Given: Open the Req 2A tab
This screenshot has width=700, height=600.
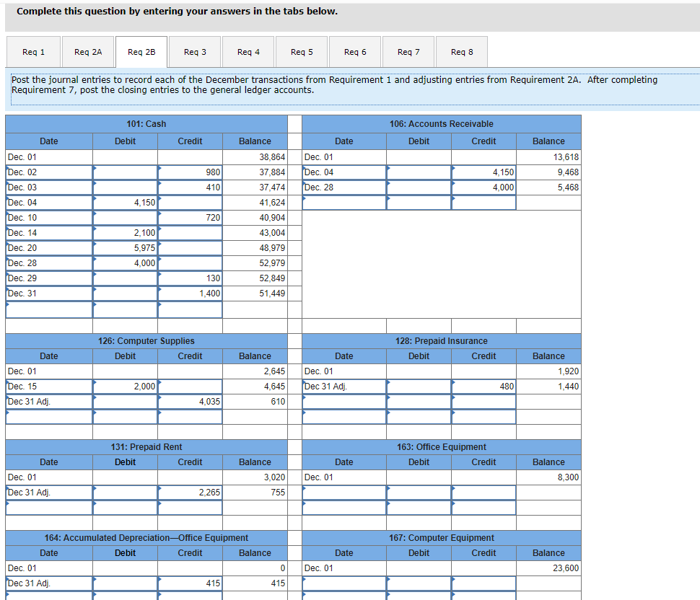Looking at the screenshot, I should (87, 51).
